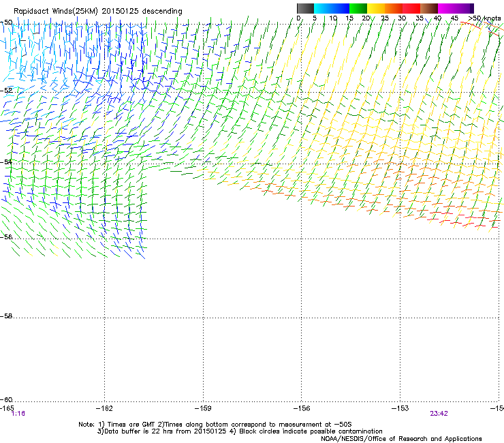The image size is (504, 443).
Task: Click the blue 10-15 knots legend segment
Action: click(341, 8)
